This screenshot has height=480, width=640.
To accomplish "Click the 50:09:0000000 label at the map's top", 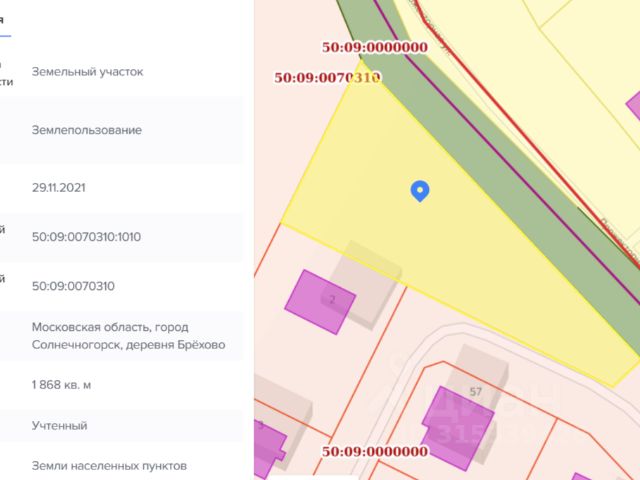I will click(375, 46).
